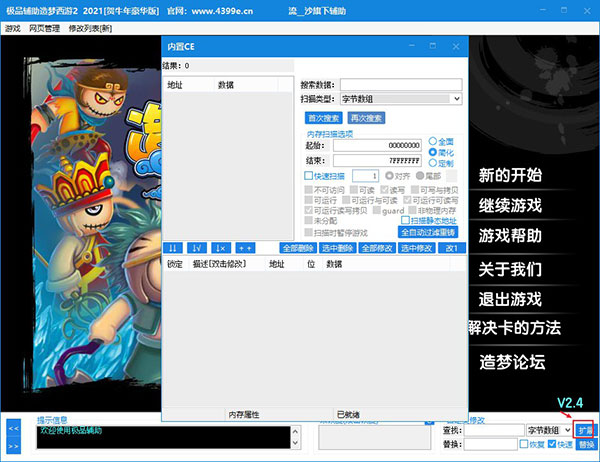Click the double plus (++) button
The width and height of the screenshot is (600, 462).
245,247
